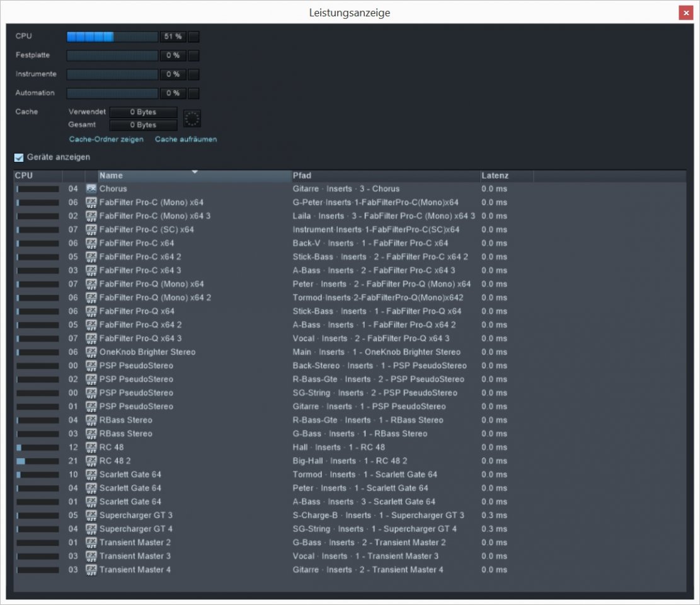Click the FabFilter Pro-C (Mono) x64 3 icon
Viewport: 700px width, 605px height.
tap(91, 216)
